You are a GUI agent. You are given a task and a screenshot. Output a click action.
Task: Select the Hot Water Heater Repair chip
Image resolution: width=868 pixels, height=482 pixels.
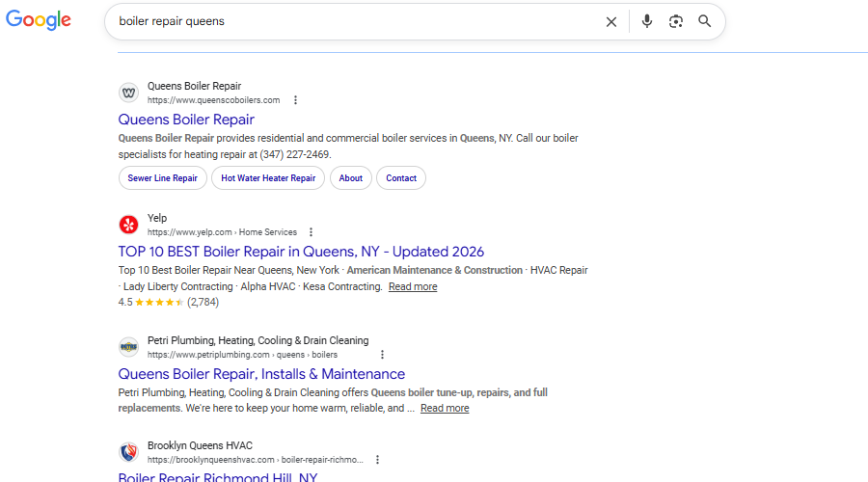[x=268, y=178]
